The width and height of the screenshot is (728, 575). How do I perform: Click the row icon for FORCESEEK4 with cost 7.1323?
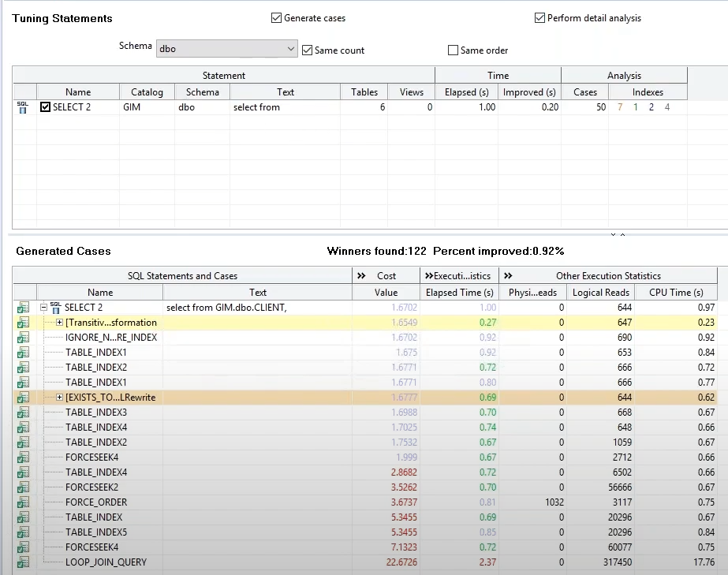(23, 547)
